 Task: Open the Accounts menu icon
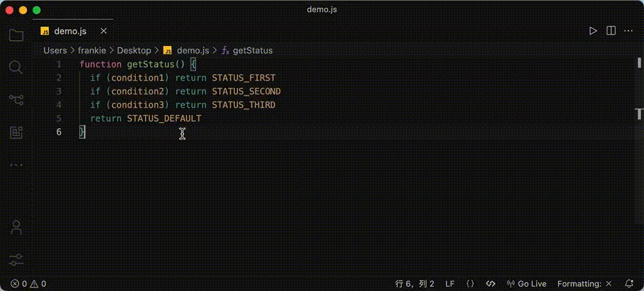pos(16,227)
